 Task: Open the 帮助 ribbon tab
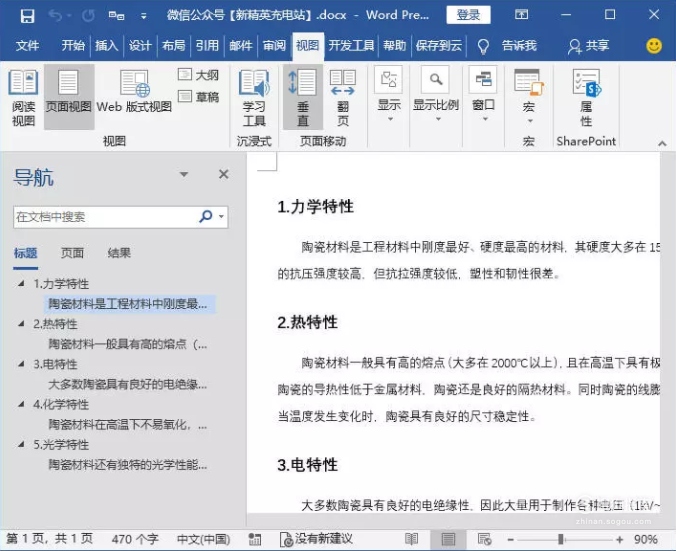[x=394, y=45]
